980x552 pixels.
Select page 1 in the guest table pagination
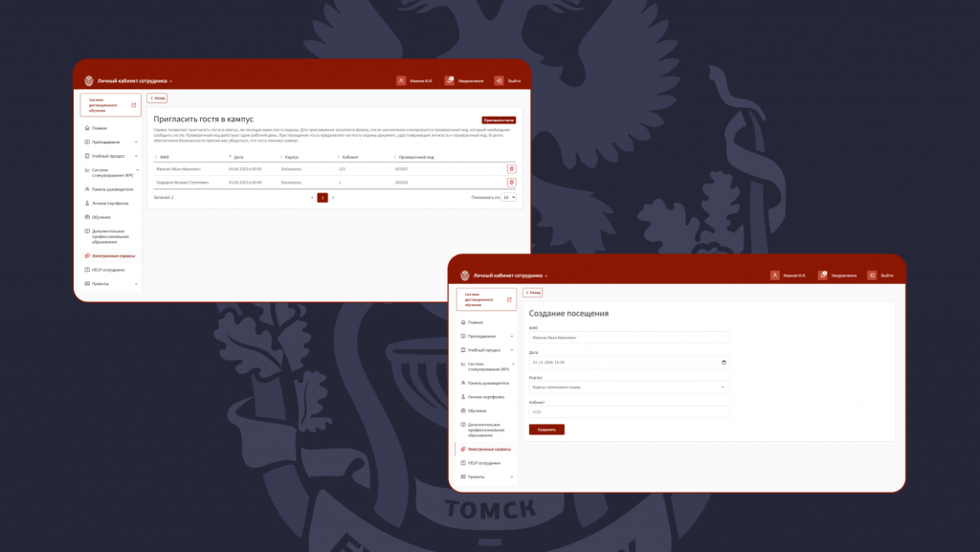coord(323,198)
